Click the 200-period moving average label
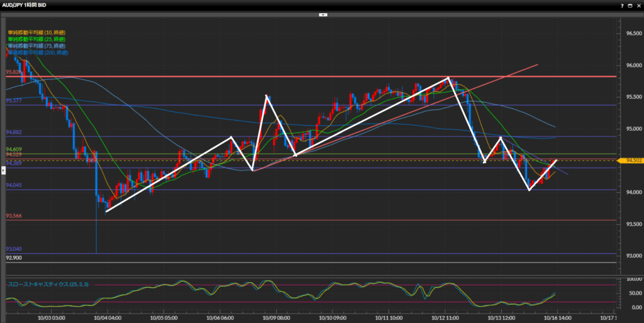Image resolution: width=644 pixels, height=323 pixels. (x=38, y=53)
